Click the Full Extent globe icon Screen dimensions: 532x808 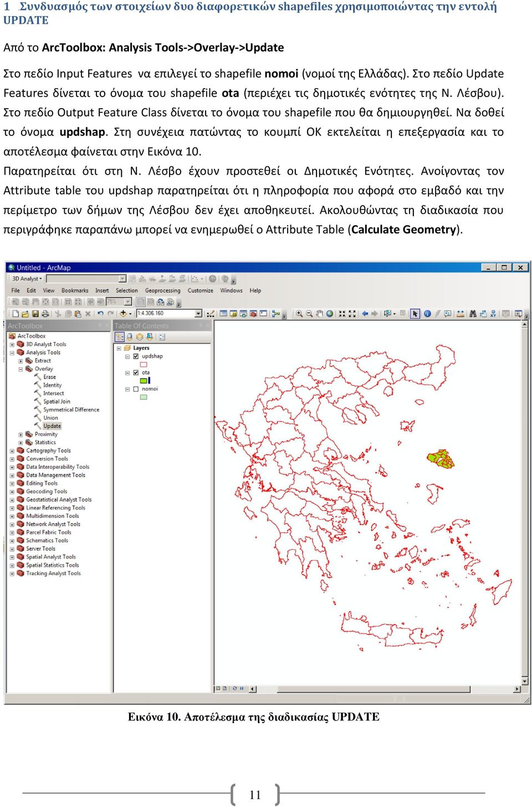click(x=330, y=314)
